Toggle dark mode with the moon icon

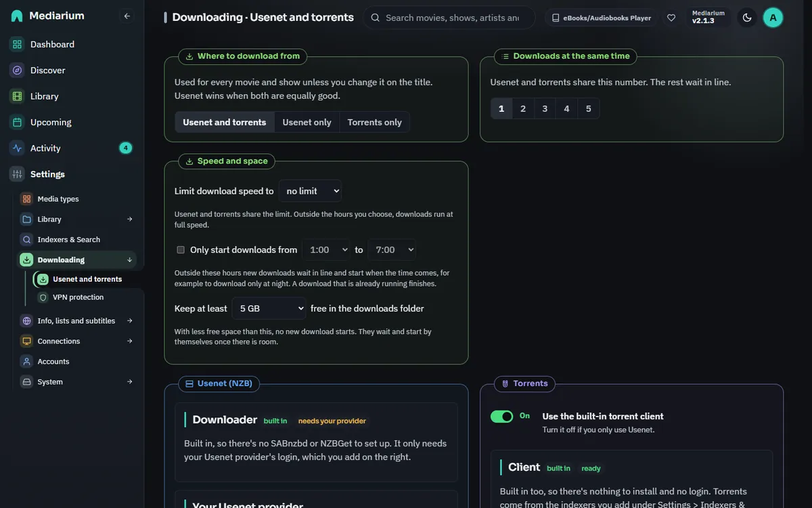pyautogui.click(x=747, y=18)
